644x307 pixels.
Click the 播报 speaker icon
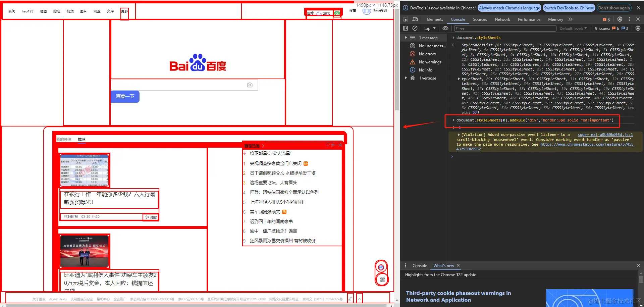(147, 217)
